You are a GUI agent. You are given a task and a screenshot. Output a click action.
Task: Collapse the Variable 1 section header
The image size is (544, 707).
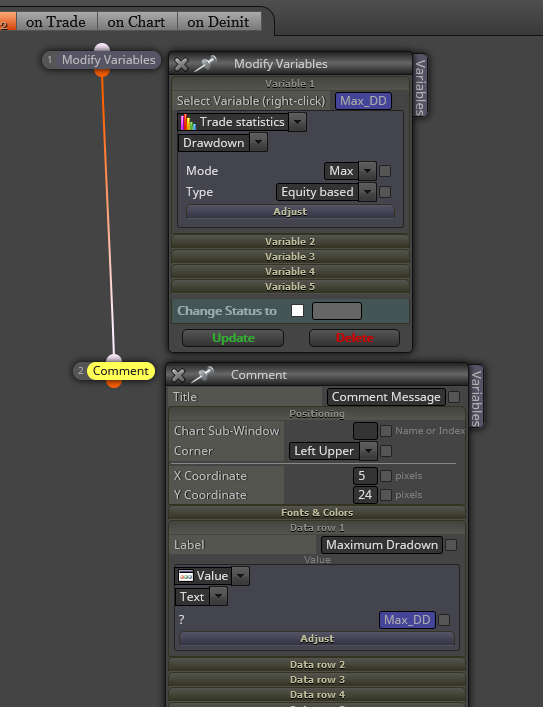click(290, 83)
